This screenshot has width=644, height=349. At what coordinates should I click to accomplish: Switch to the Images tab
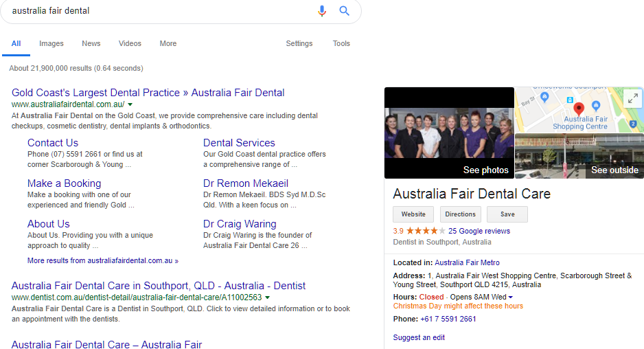pyautogui.click(x=51, y=43)
